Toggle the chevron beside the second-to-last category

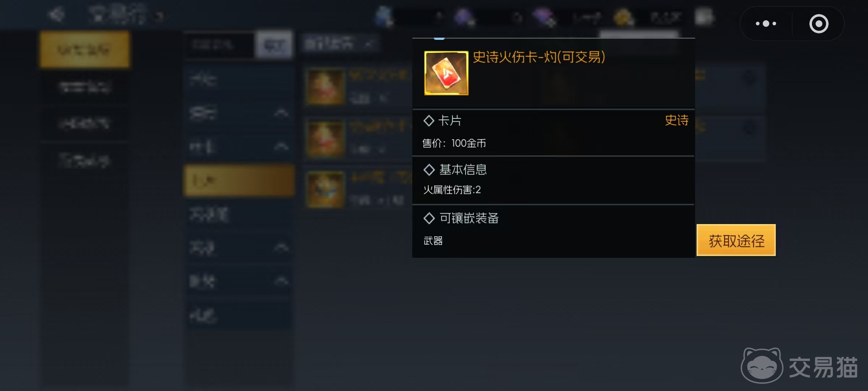[281, 281]
